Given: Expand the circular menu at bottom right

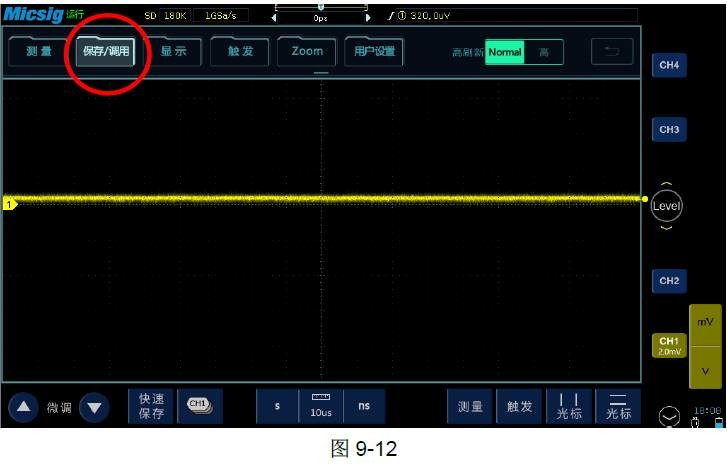Looking at the screenshot, I should 668,416.
